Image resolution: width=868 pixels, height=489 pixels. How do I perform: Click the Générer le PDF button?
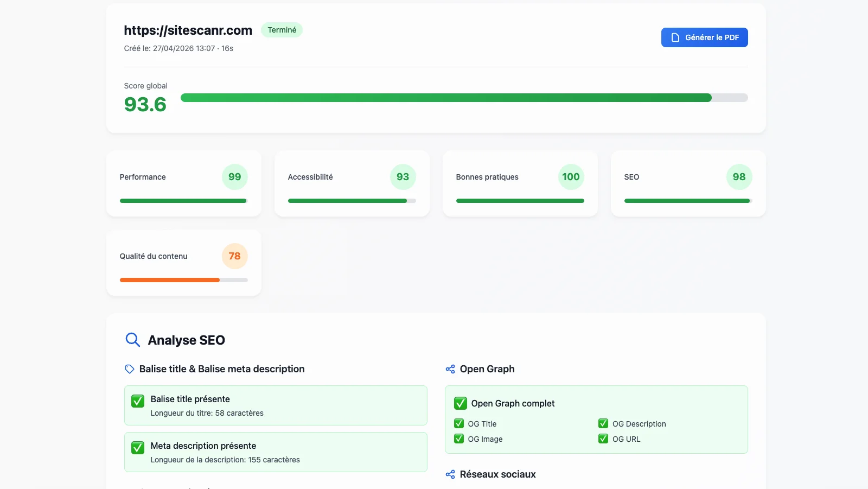704,37
